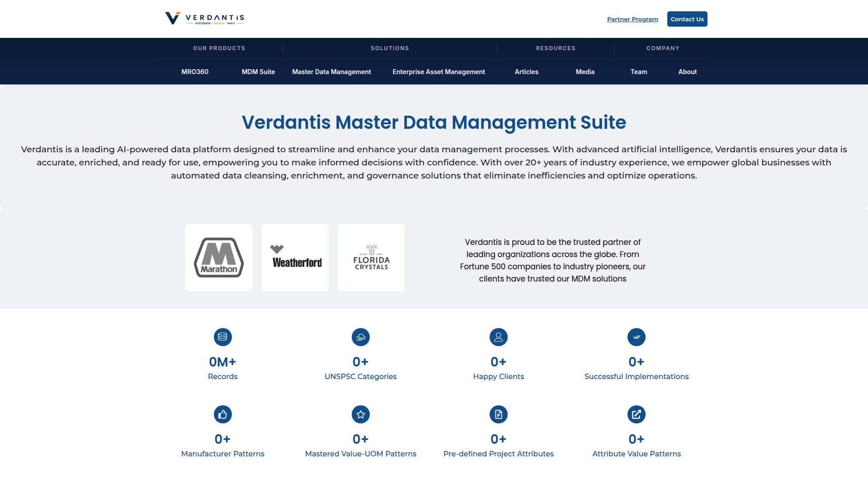Click the Mastered Value-UOM Patterns label
This screenshot has height=488, width=868.
361,454
